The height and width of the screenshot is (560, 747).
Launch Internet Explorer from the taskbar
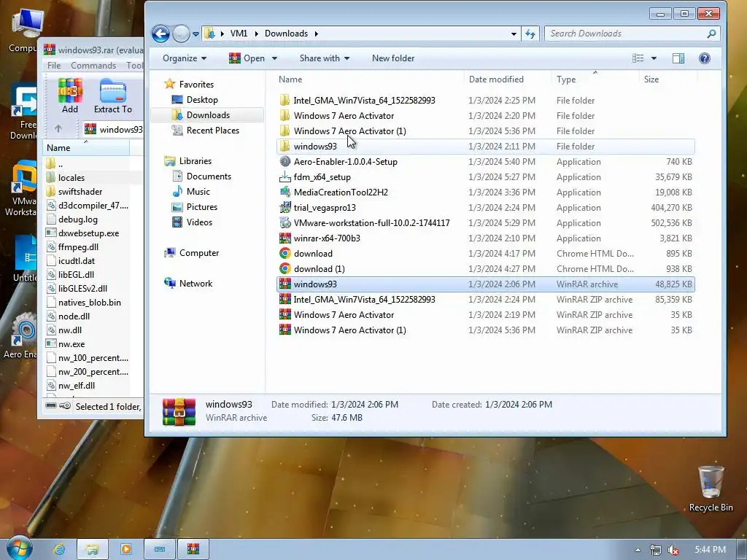click(60, 550)
